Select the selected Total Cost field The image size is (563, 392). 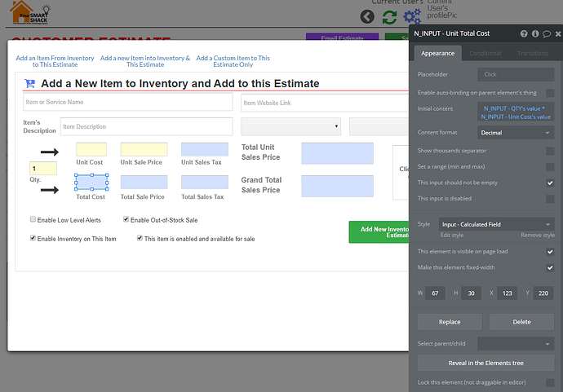(91, 183)
